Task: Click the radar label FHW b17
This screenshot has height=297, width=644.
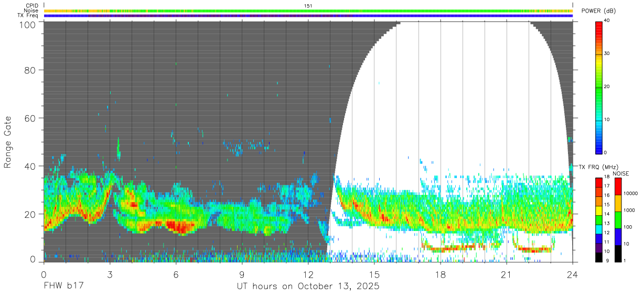Action: [63, 287]
